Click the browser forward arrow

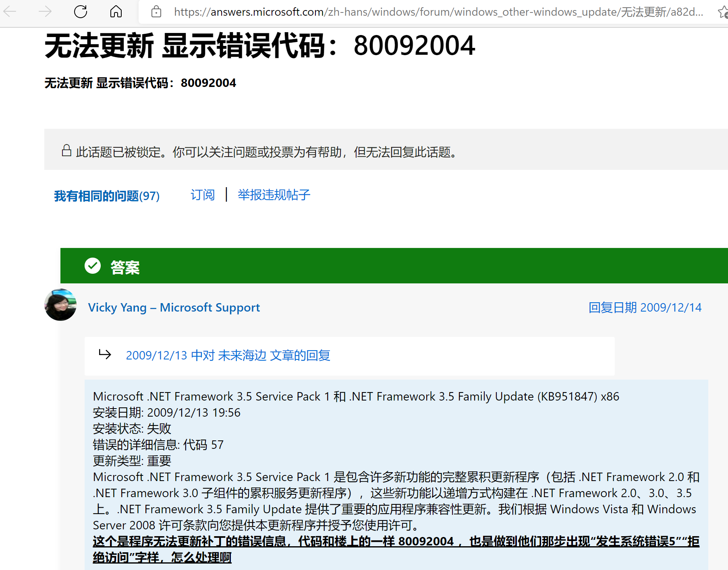[x=45, y=11]
